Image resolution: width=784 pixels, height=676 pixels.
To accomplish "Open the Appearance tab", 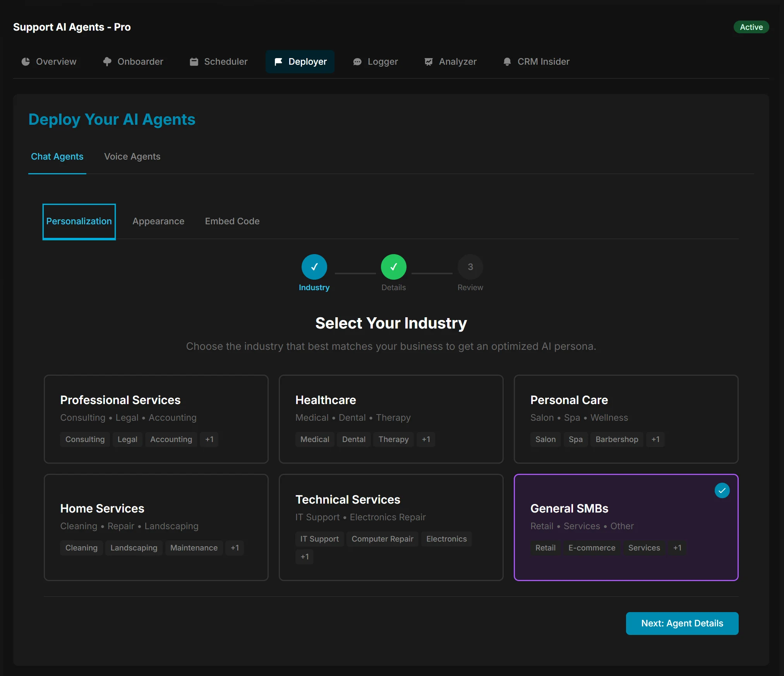I will (x=158, y=221).
